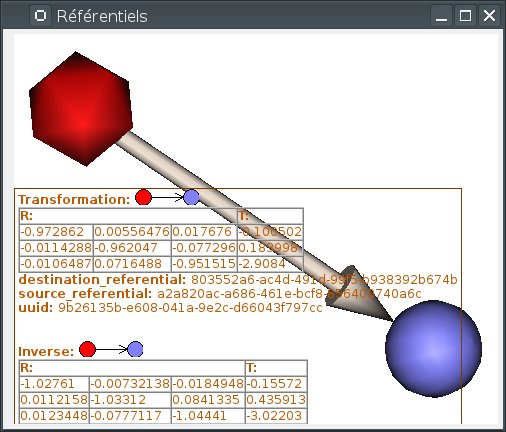Maximize the Référentiels window
This screenshot has width=506, height=432.
[x=465, y=16]
